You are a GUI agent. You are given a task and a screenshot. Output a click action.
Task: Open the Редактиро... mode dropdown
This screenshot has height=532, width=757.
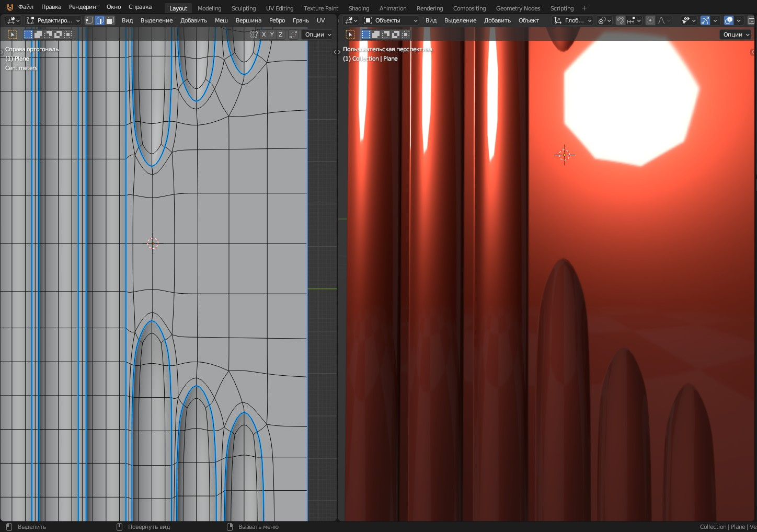click(x=53, y=20)
